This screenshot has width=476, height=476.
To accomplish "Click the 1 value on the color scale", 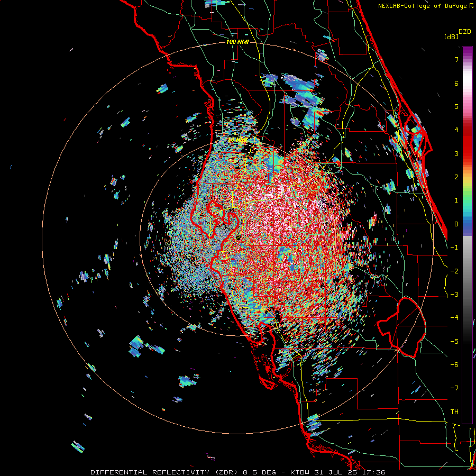I will 456,200.
